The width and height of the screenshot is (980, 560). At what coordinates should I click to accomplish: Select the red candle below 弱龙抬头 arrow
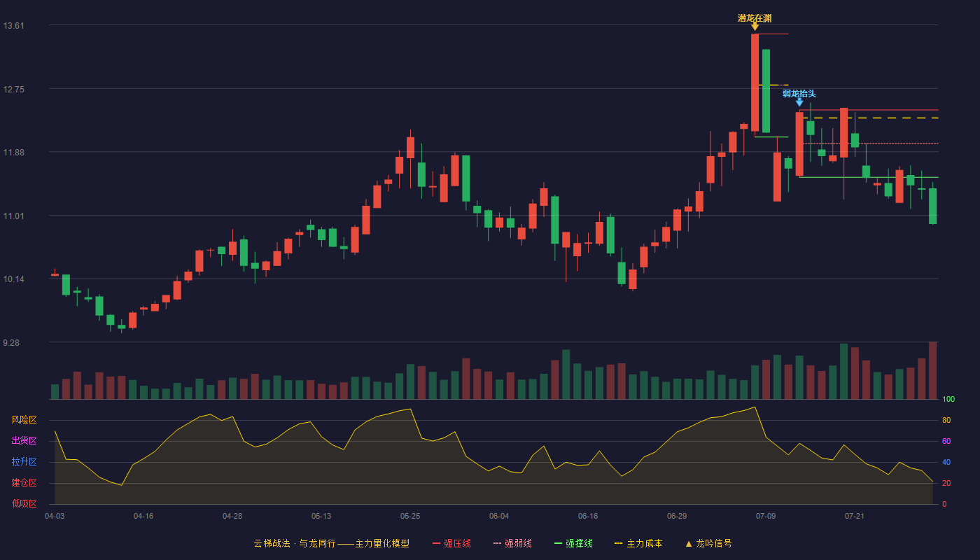coord(799,143)
